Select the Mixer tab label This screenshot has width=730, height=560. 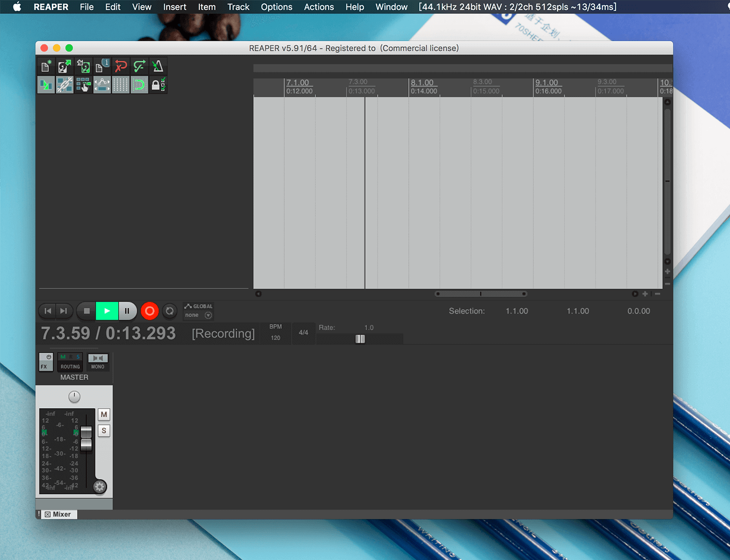62,514
